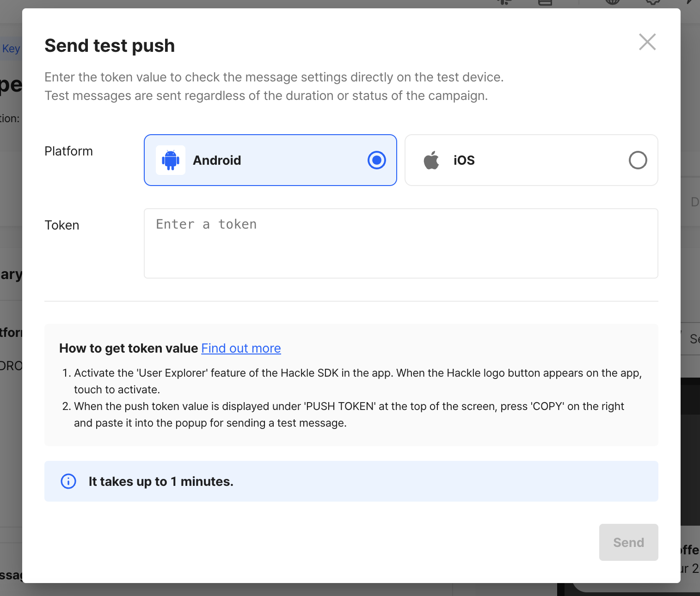
Task: Click the Apple logo icon
Action: click(431, 160)
